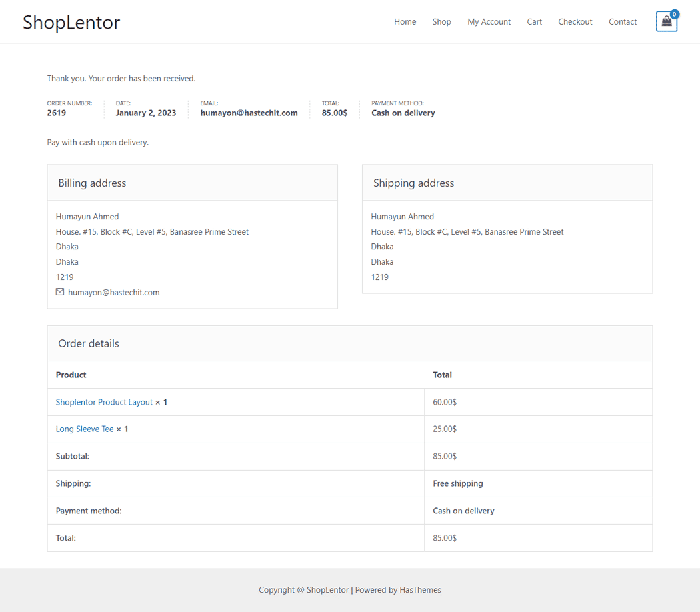This screenshot has height=612, width=700.
Task: Open the Shoplentor Product Layout product link
Action: point(104,402)
